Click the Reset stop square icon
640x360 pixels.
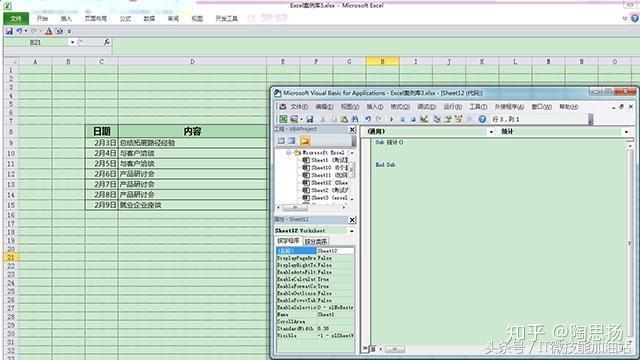[x=413, y=119]
